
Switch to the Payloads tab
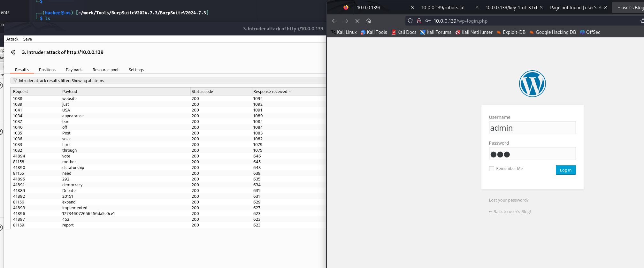click(74, 70)
